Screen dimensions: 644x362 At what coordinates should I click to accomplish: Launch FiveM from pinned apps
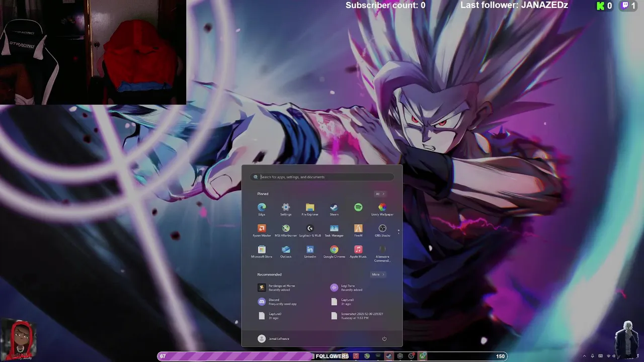click(x=358, y=230)
